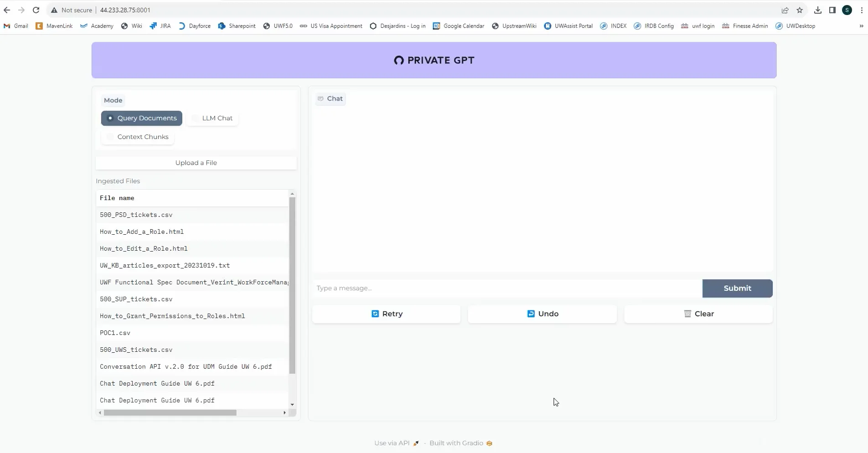Image resolution: width=868 pixels, height=453 pixels.
Task: Open the Google Calendar bookmark
Action: click(x=459, y=26)
